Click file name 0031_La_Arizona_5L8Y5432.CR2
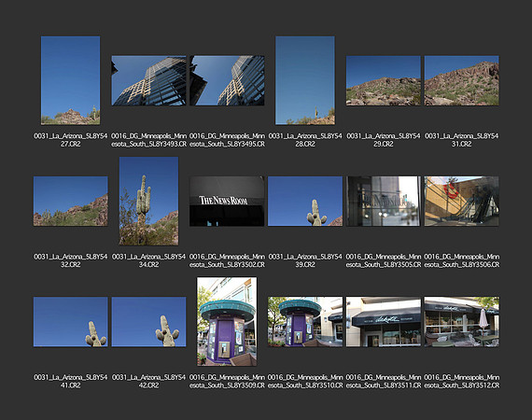532x420 pixels. click(x=71, y=260)
